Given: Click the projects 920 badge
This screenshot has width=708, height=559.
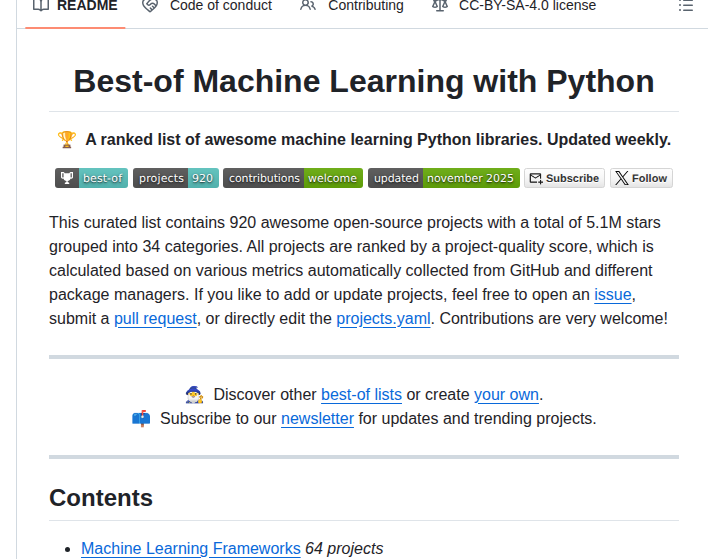Looking at the screenshot, I should 176,178.
